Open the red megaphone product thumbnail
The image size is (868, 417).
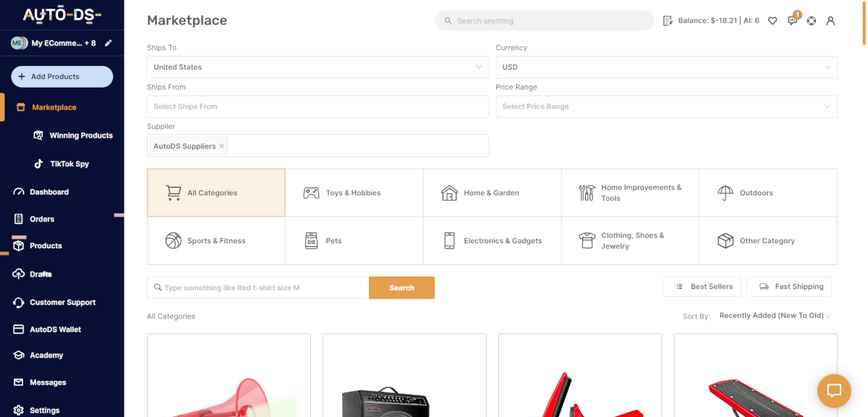pyautogui.click(x=229, y=375)
